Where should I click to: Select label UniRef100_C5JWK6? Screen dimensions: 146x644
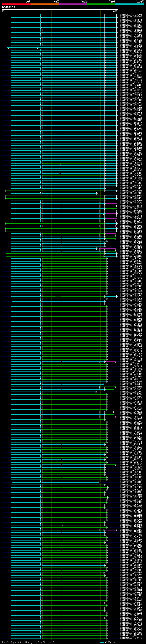pos(131,251)
